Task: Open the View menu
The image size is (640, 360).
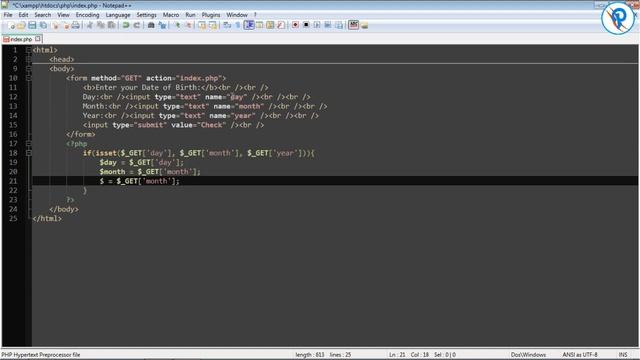Action: coord(63,15)
